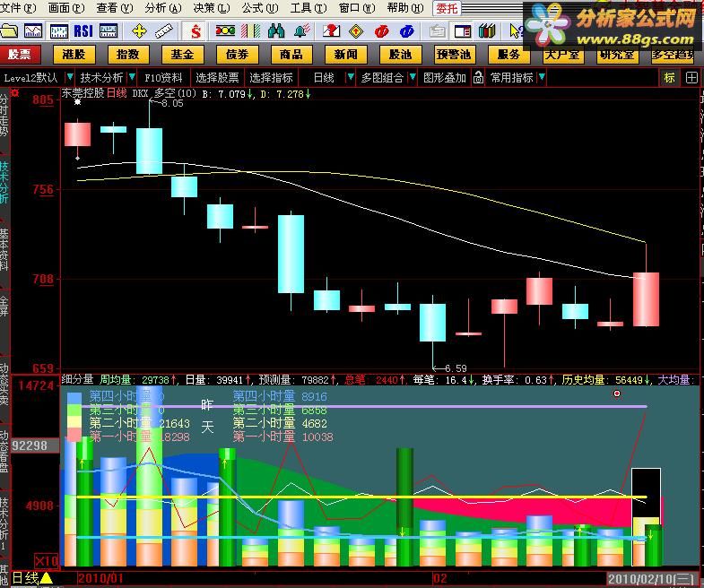This screenshot has width=704, height=588.
Task: Open the binoculars search tool
Action: 276,31
